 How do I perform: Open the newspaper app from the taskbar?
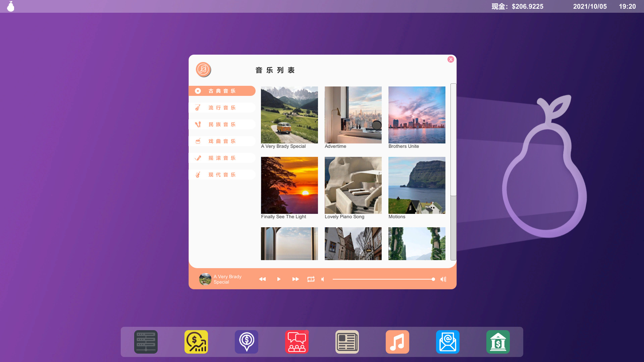click(x=347, y=342)
